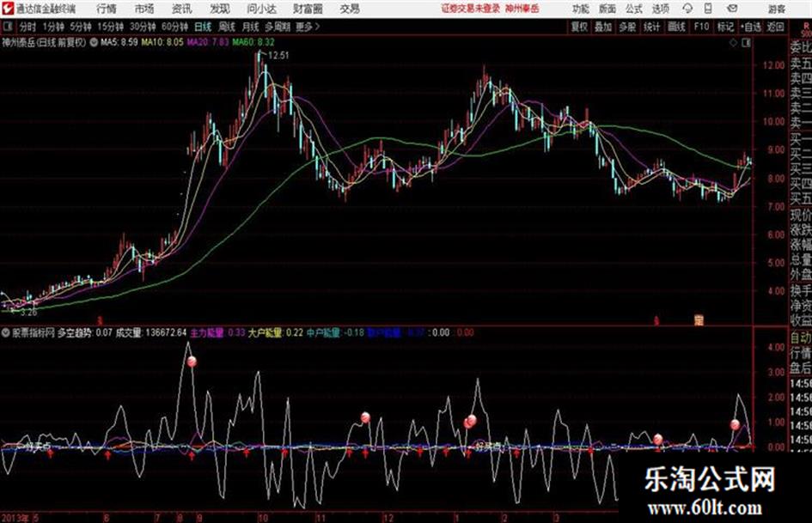812x523 pixels.
Task: Click the 复权 toolbar button
Action: point(578,27)
